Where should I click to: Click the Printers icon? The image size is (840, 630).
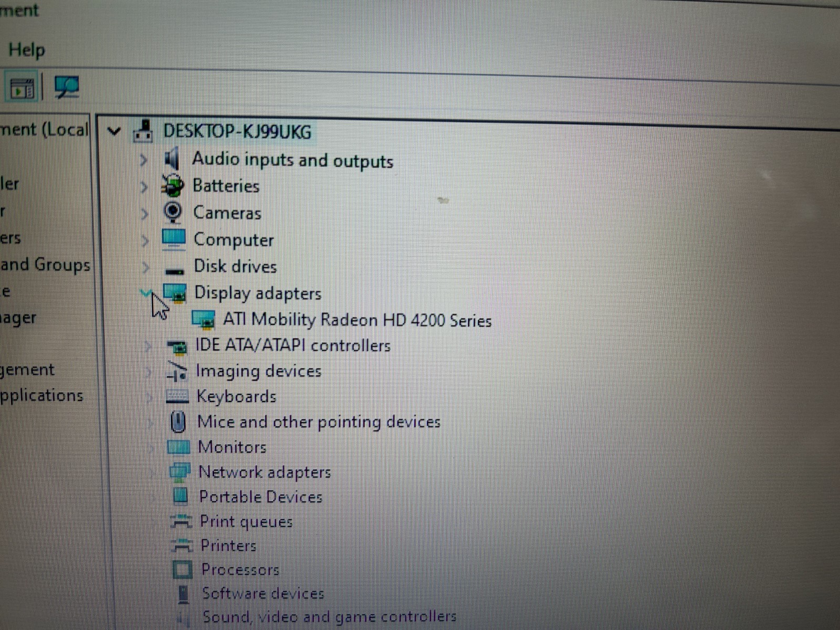[182, 545]
